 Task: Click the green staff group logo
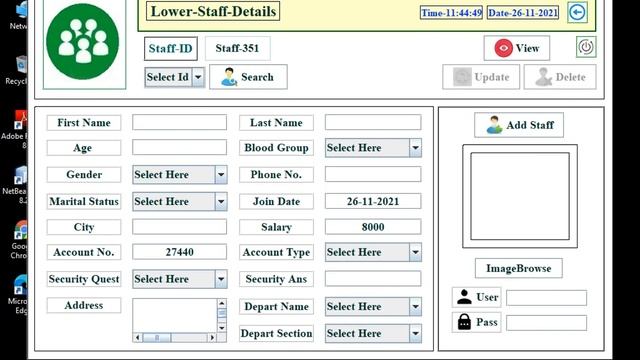(x=83, y=41)
